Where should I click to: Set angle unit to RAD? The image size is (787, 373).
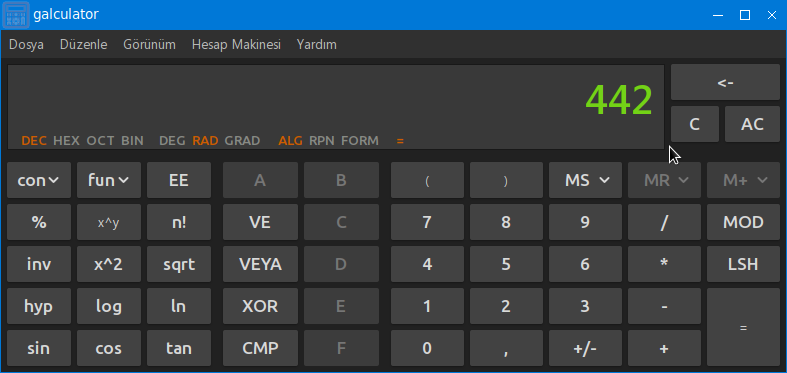[x=205, y=141]
